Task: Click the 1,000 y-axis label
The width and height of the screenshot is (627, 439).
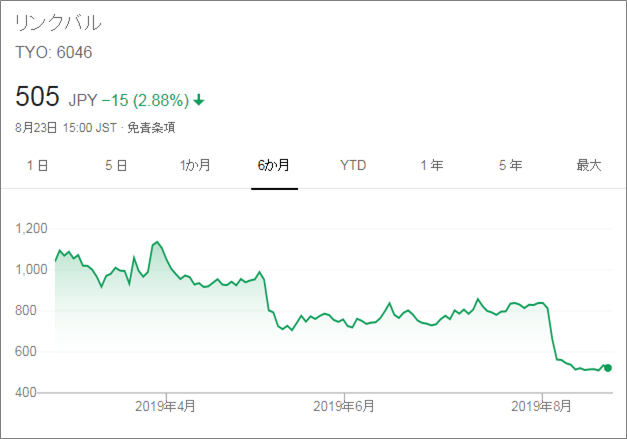Action: point(31,269)
